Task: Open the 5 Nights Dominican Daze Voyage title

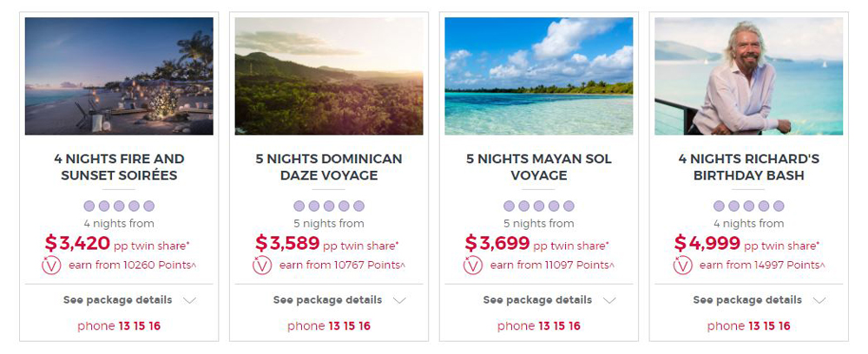Action: tap(329, 167)
